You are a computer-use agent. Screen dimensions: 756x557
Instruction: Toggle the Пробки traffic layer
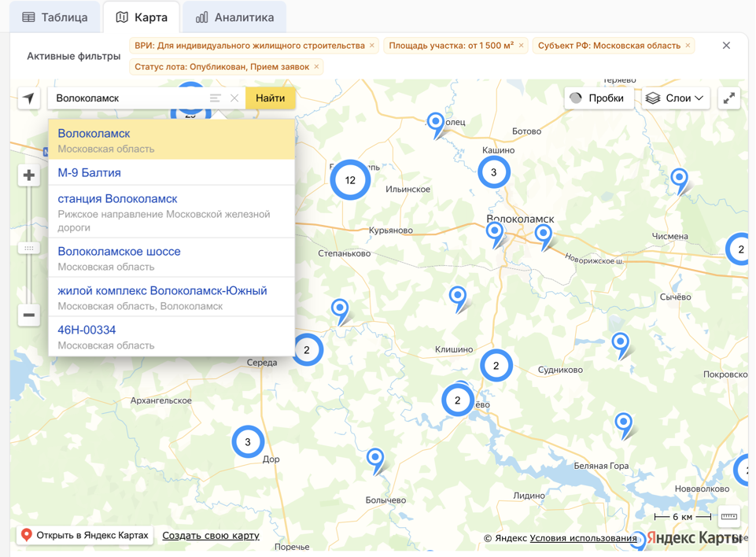(x=597, y=98)
